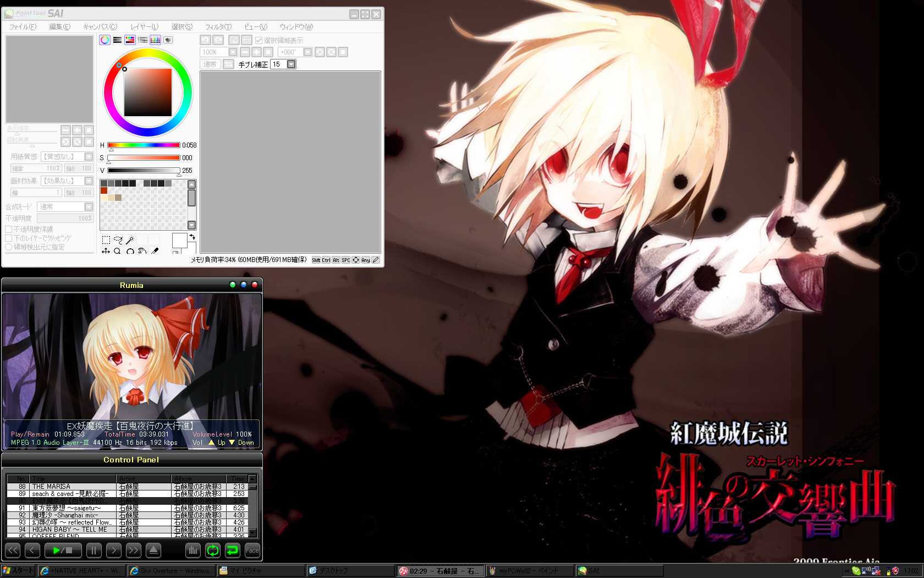924x578 pixels.
Task: Pick the magic wand tool
Action: (130, 240)
